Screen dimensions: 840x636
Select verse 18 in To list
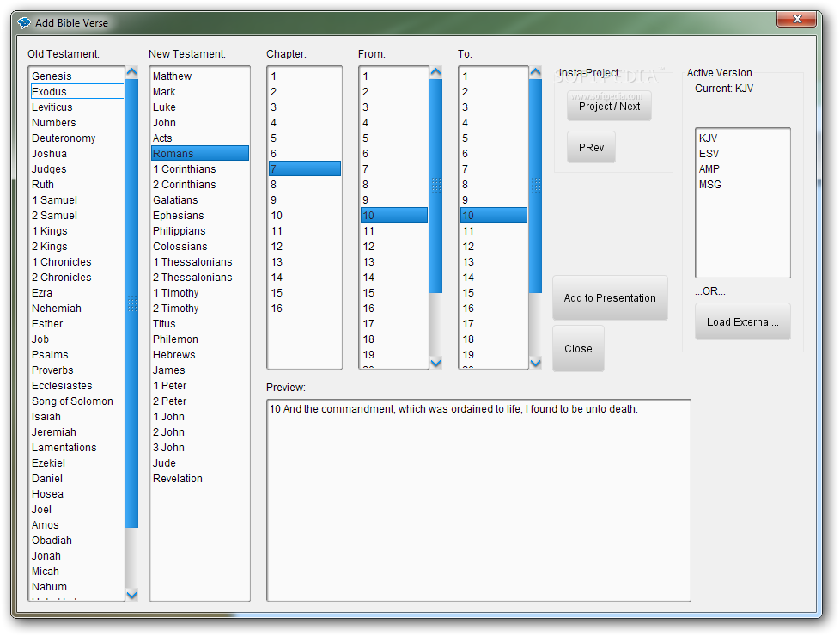[x=493, y=339]
